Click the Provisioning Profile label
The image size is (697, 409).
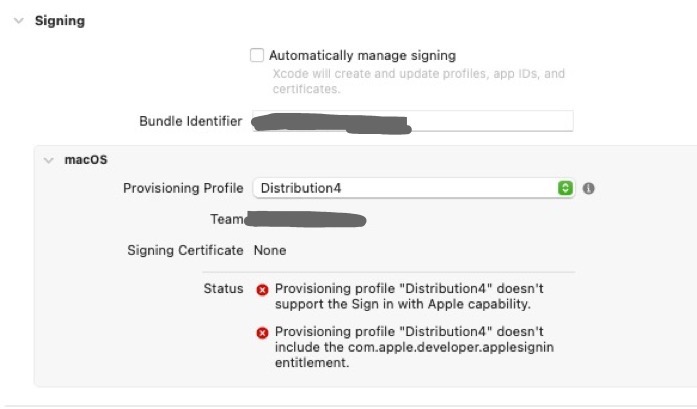(183, 188)
